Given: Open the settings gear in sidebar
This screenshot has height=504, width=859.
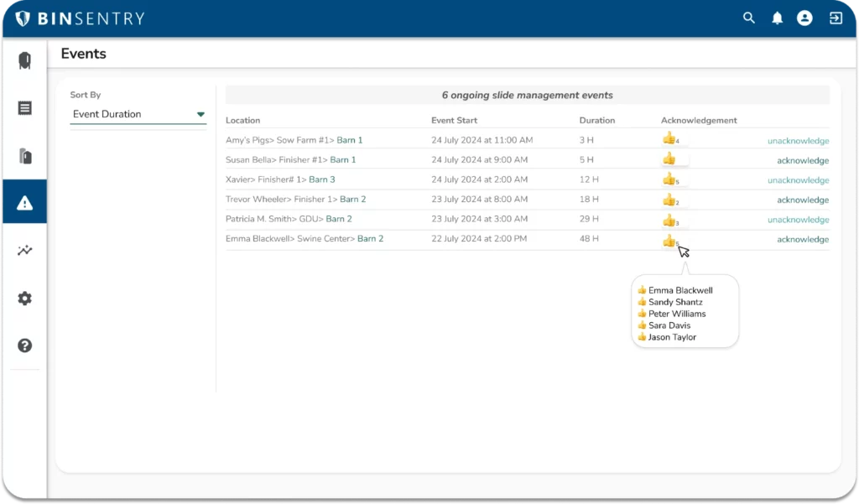Looking at the screenshot, I should 24,299.
